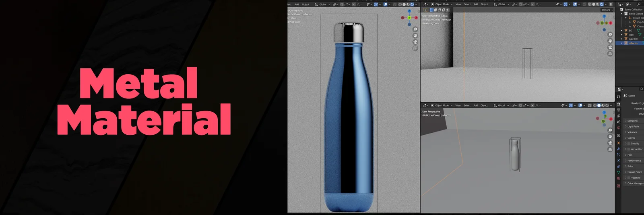Open Object properties tab icon
This screenshot has height=215, width=644.
pyautogui.click(x=619, y=143)
